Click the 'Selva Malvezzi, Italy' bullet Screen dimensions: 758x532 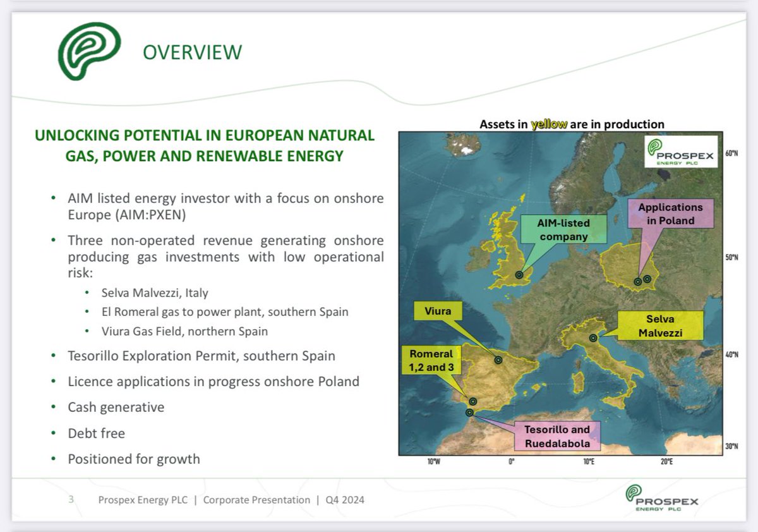coord(155,293)
